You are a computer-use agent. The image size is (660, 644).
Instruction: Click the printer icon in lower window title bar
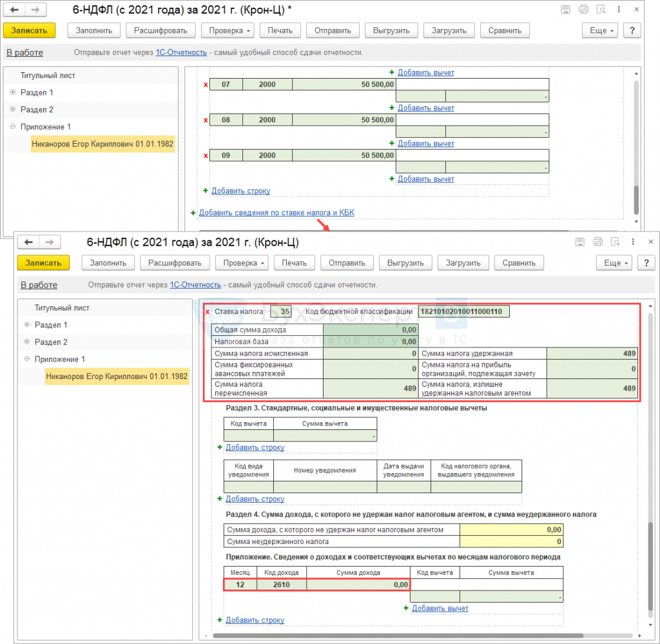click(598, 242)
